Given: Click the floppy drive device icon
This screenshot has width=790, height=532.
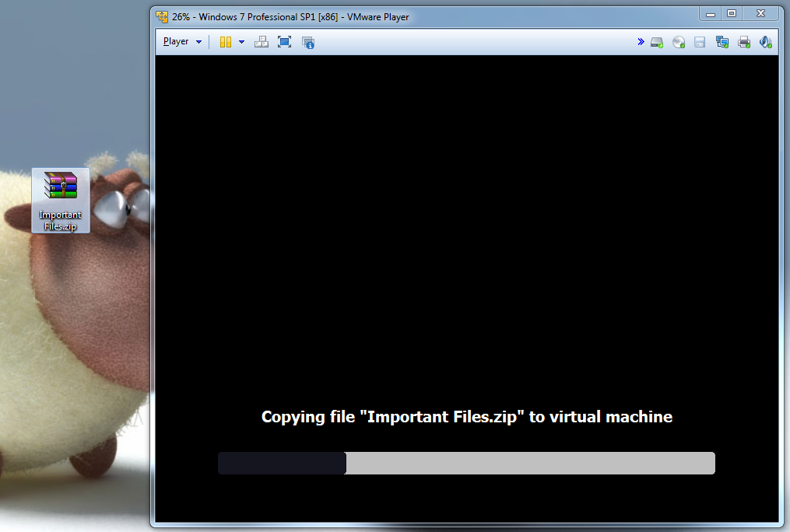Looking at the screenshot, I should point(700,42).
